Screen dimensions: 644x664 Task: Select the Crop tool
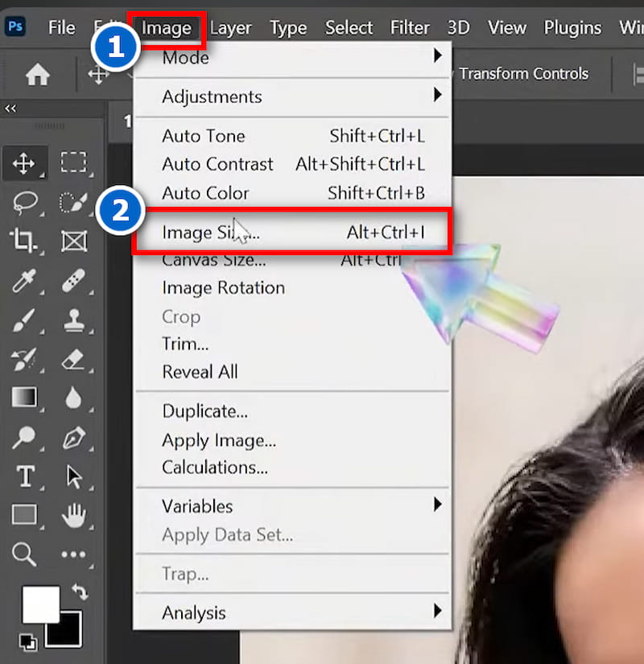25,241
